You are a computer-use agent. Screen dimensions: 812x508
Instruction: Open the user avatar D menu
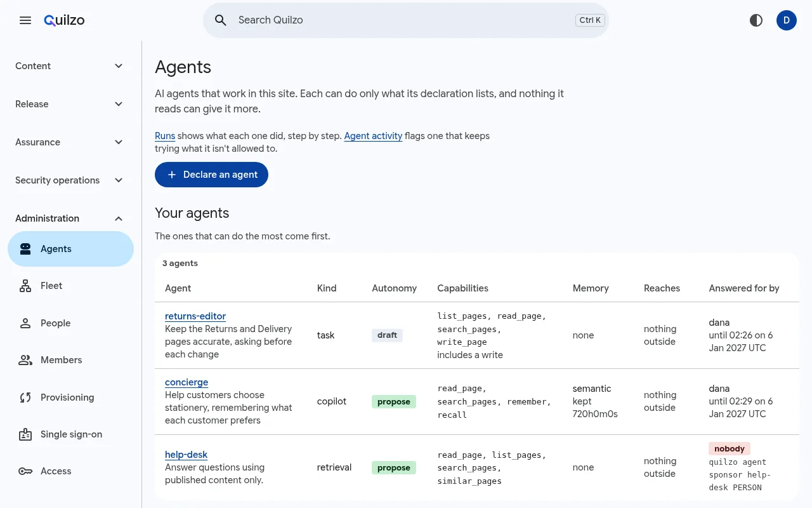point(787,20)
